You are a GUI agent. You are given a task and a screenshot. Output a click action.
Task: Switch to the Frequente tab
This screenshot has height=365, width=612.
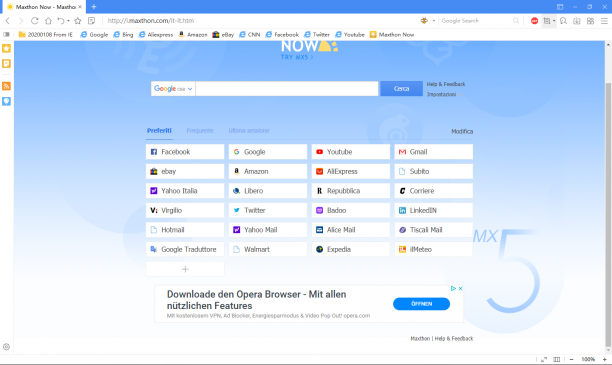[200, 131]
